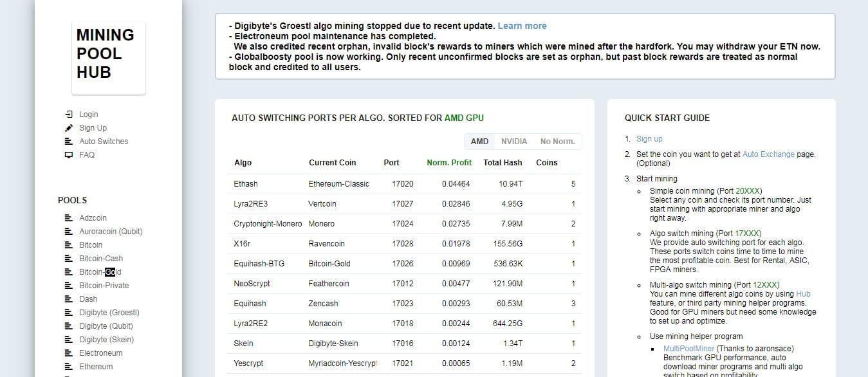Click the list icon beside Digibyte (Groestl)
The width and height of the screenshot is (868, 377).
(69, 313)
